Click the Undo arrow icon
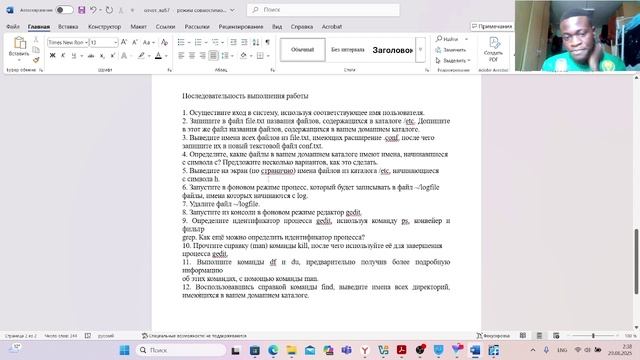 [93, 10]
